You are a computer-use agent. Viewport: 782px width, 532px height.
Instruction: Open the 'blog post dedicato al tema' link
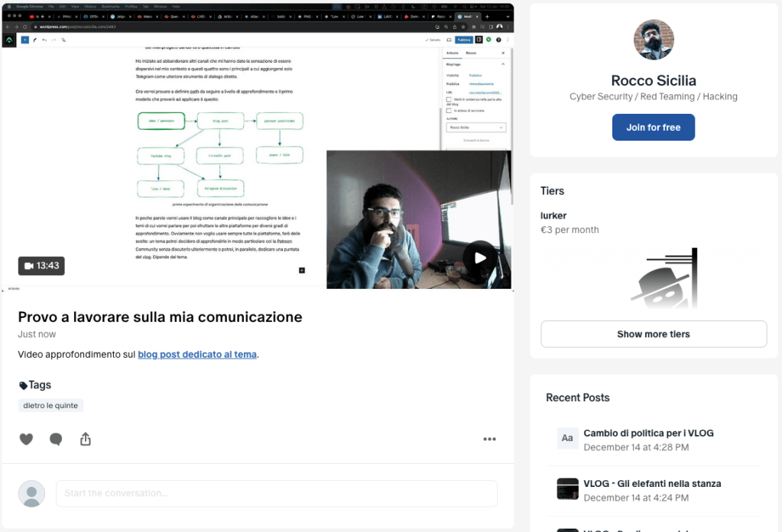(197, 355)
